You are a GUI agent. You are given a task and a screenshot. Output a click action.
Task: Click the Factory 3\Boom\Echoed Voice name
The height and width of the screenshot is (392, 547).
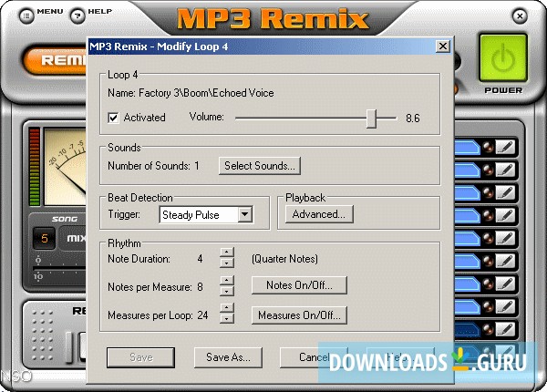pyautogui.click(x=206, y=93)
